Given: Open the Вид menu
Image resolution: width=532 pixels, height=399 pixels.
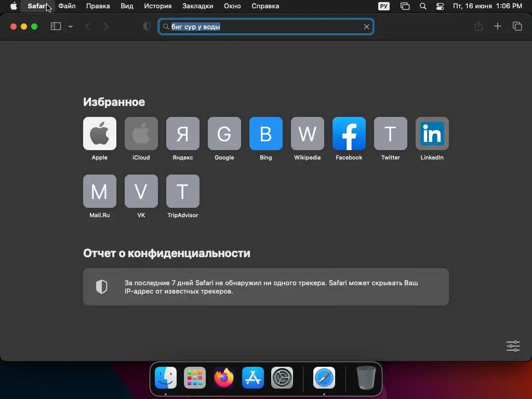Looking at the screenshot, I should tap(127, 6).
